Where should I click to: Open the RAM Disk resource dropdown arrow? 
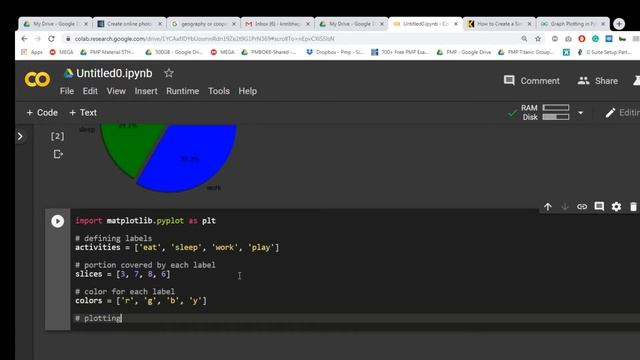point(580,113)
